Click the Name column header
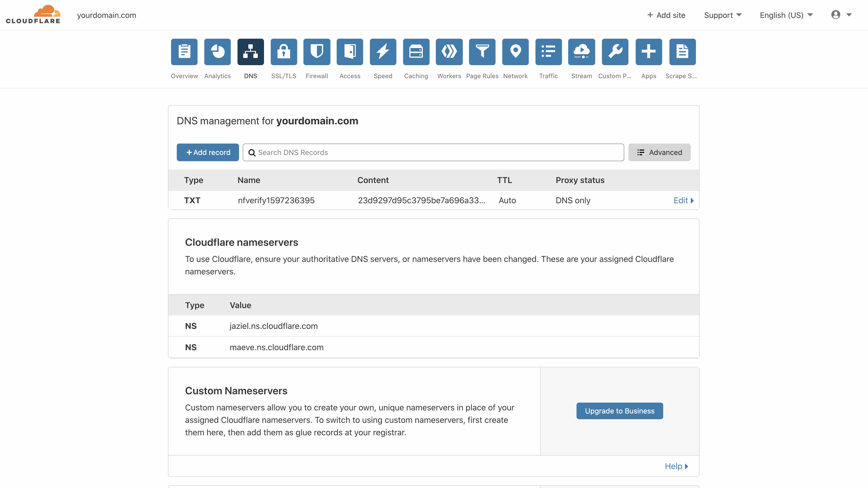This screenshot has width=868, height=488. [x=249, y=180]
